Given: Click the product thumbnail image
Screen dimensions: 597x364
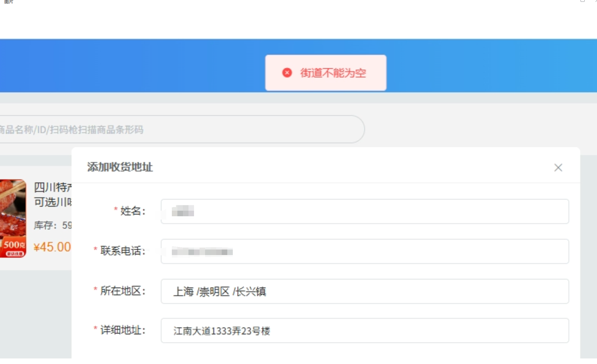Looking at the screenshot, I should pos(12,211).
